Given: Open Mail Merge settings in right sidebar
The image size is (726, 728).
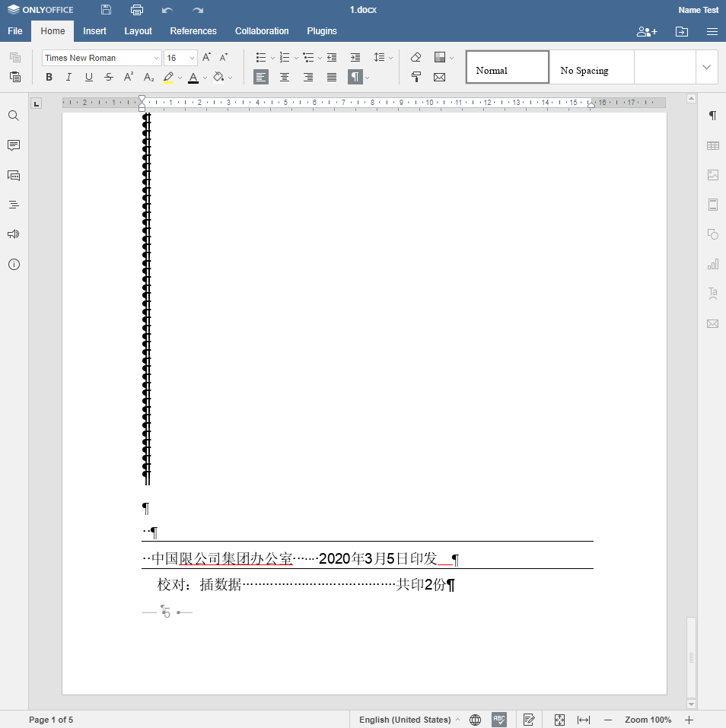Looking at the screenshot, I should click(713, 323).
